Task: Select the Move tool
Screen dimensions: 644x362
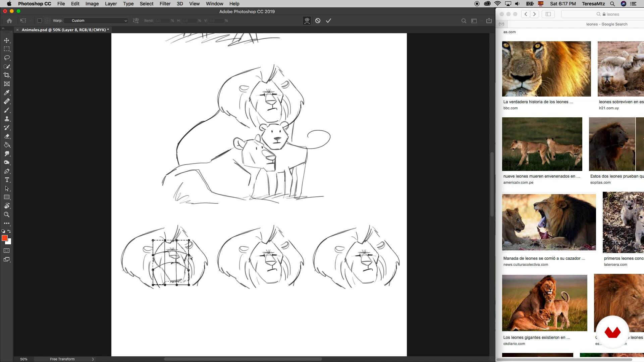Action: (7, 40)
